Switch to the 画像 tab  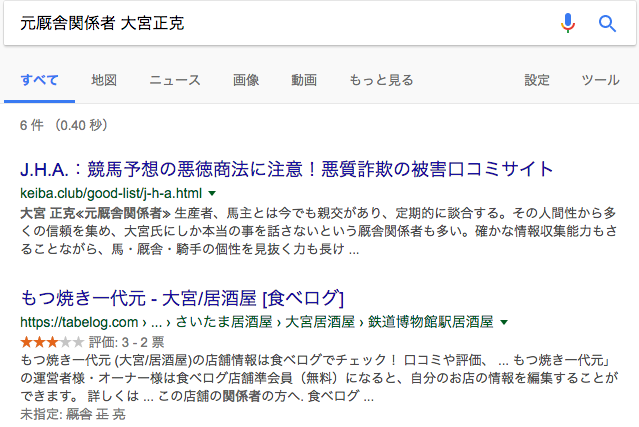[246, 80]
